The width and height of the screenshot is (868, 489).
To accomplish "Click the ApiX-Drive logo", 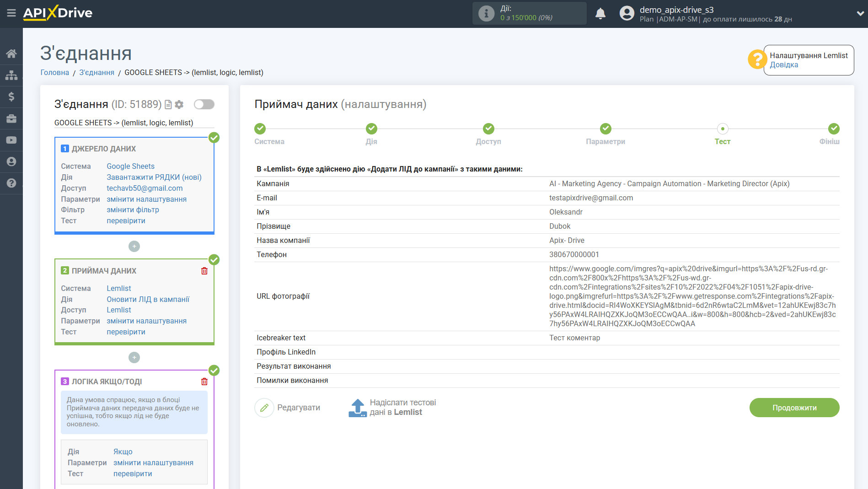I will click(x=58, y=13).
